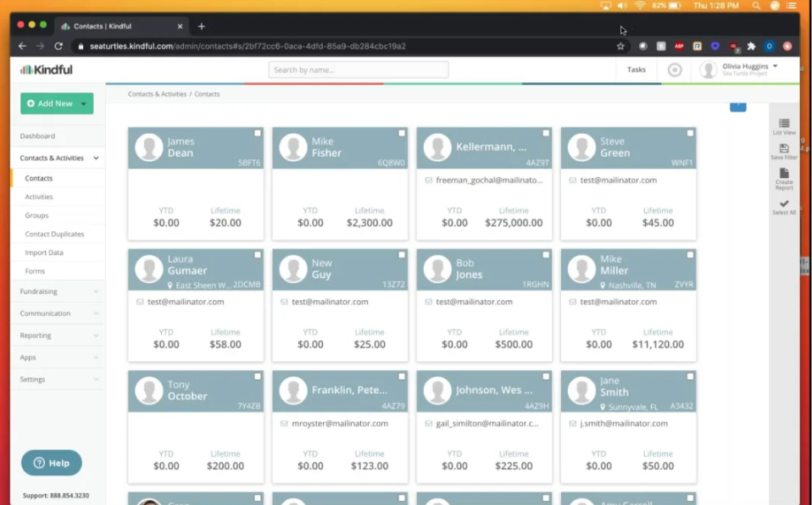Click Steve Green avatar picture

click(581, 147)
